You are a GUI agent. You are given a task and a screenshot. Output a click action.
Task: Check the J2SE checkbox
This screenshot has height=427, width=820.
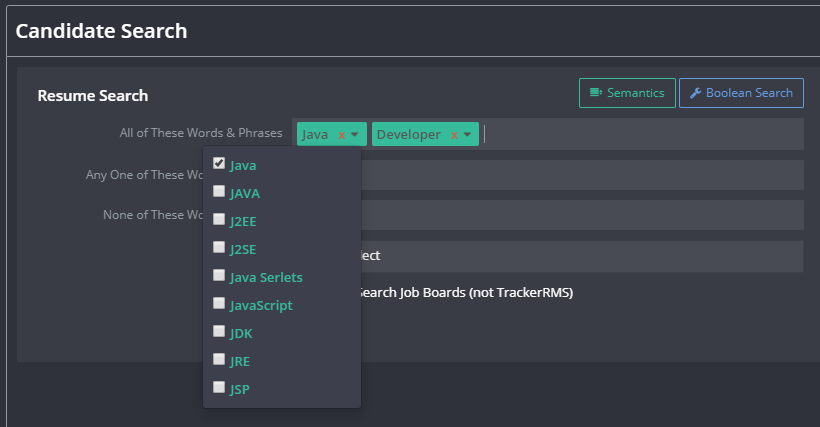tap(219, 247)
